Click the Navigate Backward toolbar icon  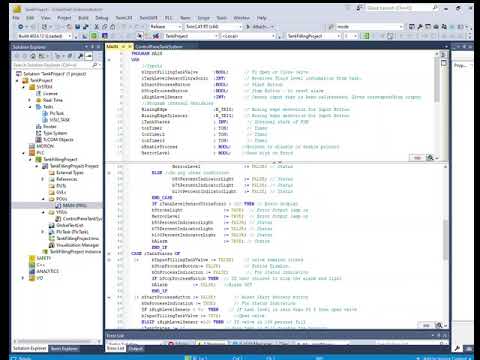tap(21, 27)
